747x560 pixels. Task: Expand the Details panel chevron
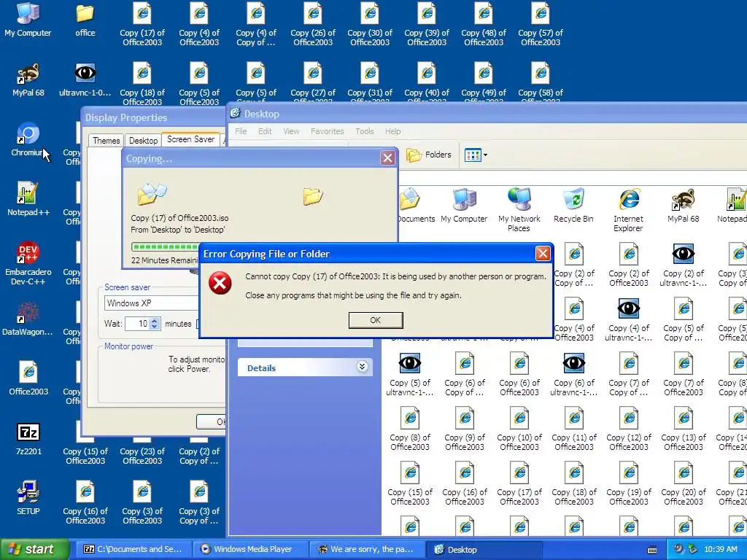(362, 367)
